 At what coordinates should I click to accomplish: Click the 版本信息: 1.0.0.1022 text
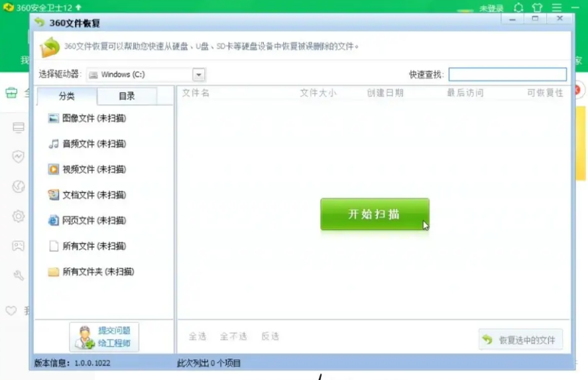click(72, 363)
